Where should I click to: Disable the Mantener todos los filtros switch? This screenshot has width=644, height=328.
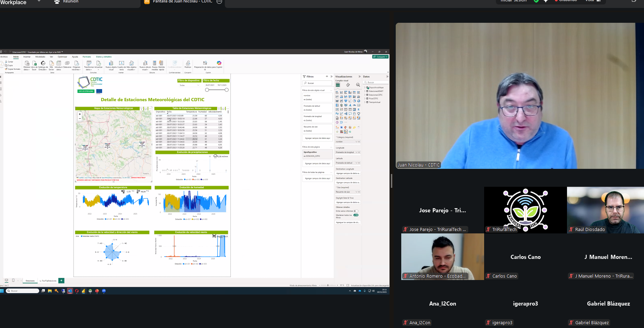coord(356,215)
